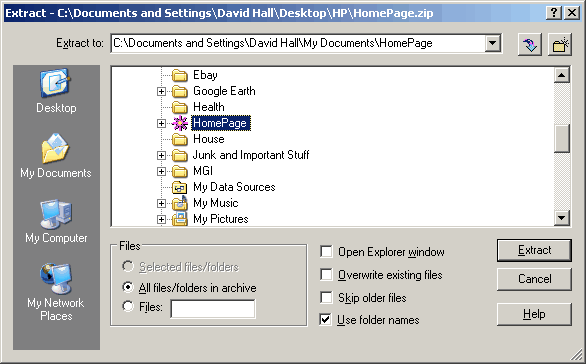586x364 pixels.
Task: Enable Open Explorer window checkbox
Action: coord(326,252)
